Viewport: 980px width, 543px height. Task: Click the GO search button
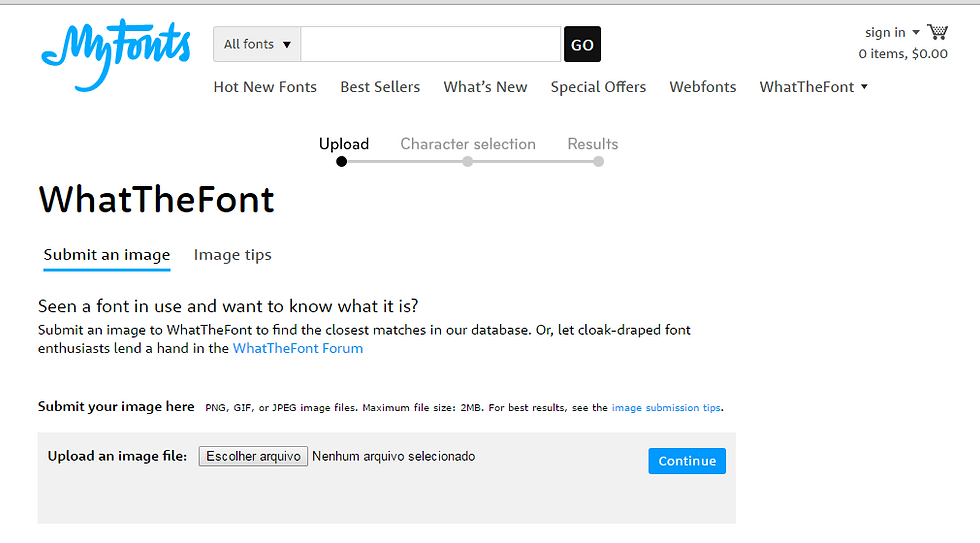coord(582,44)
